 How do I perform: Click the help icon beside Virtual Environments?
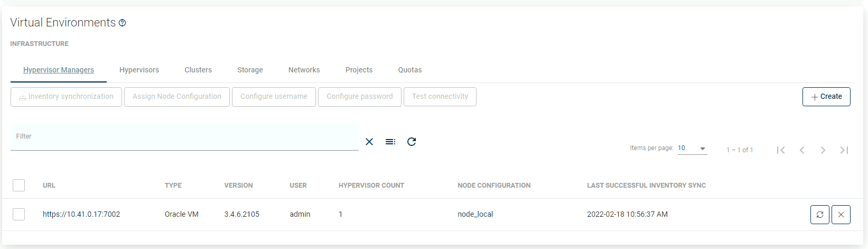[123, 23]
